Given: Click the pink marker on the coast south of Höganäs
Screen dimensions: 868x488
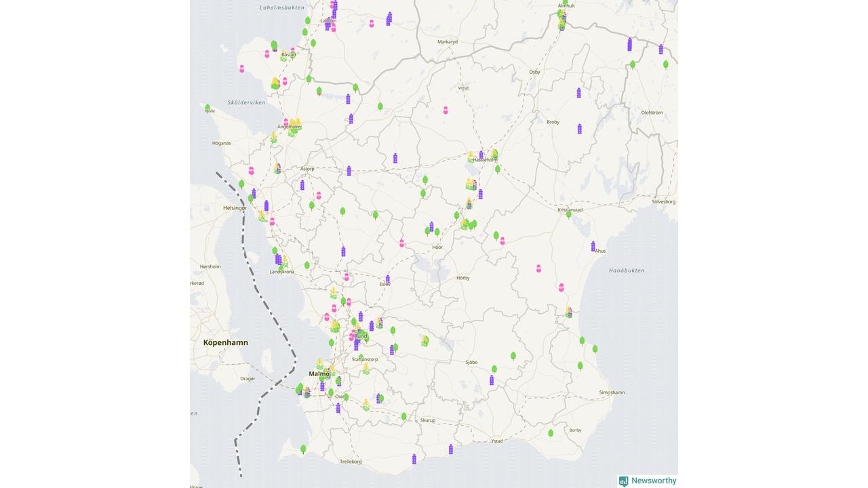Looking at the screenshot, I should point(251,171).
